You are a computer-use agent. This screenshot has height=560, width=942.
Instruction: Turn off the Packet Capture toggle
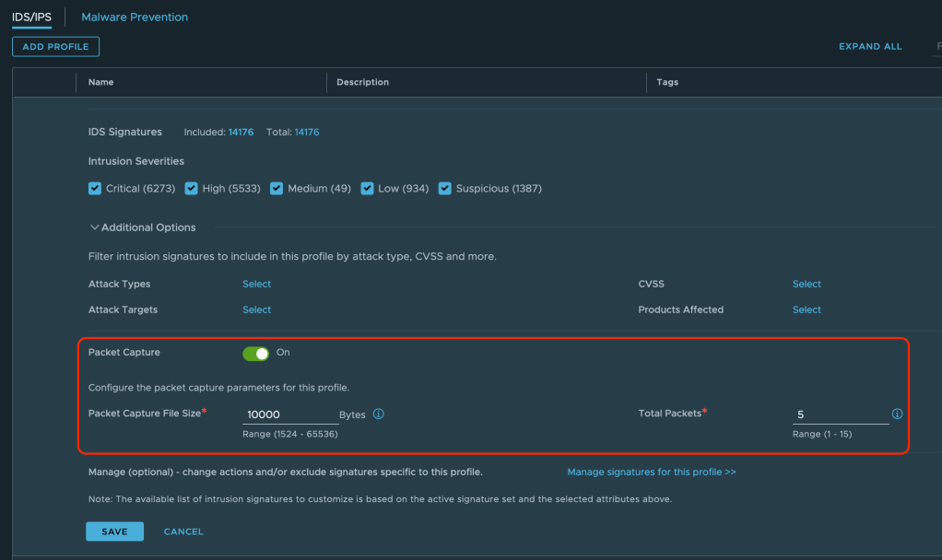click(x=256, y=353)
